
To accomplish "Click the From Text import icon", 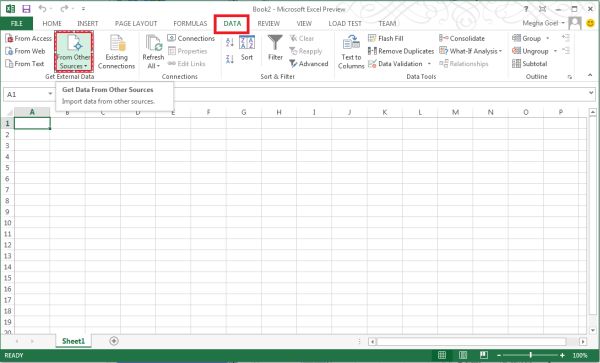I will pyautogui.click(x=9, y=63).
